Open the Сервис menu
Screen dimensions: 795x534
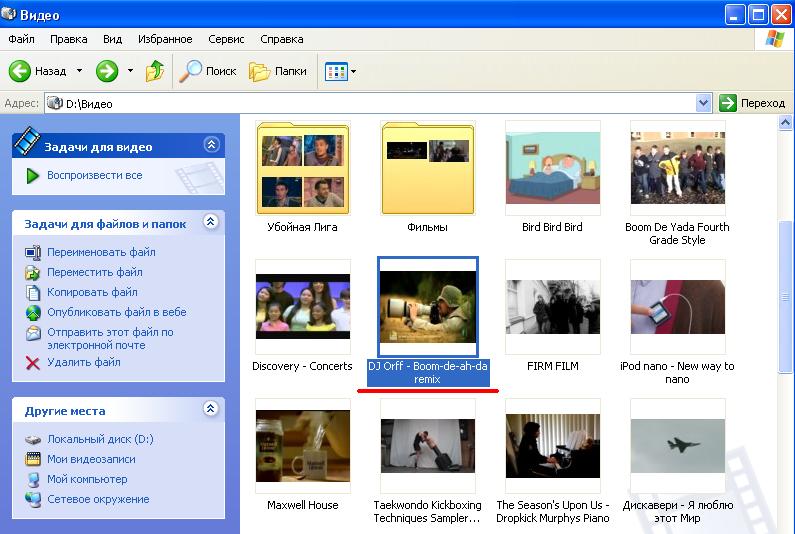[226, 39]
